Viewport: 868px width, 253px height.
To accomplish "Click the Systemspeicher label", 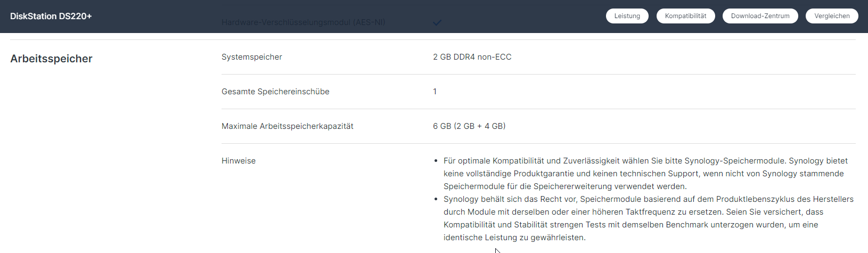I will [x=252, y=57].
